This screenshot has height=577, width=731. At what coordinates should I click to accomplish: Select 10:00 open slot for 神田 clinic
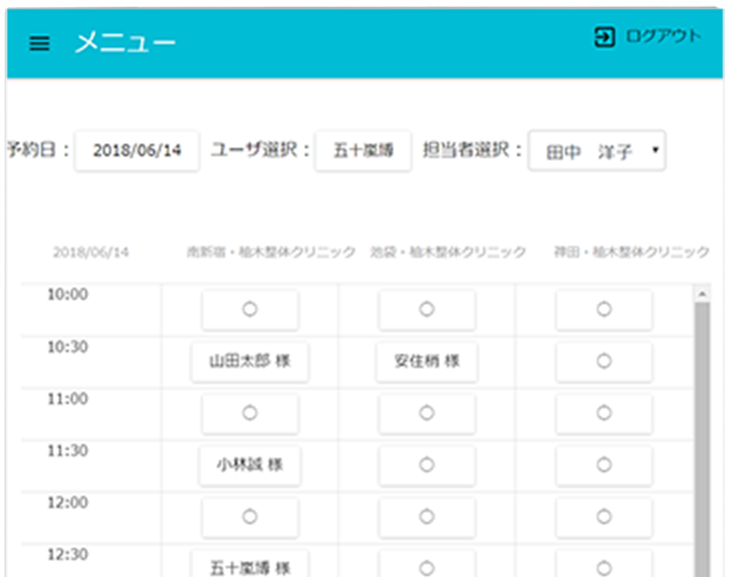pos(604,310)
